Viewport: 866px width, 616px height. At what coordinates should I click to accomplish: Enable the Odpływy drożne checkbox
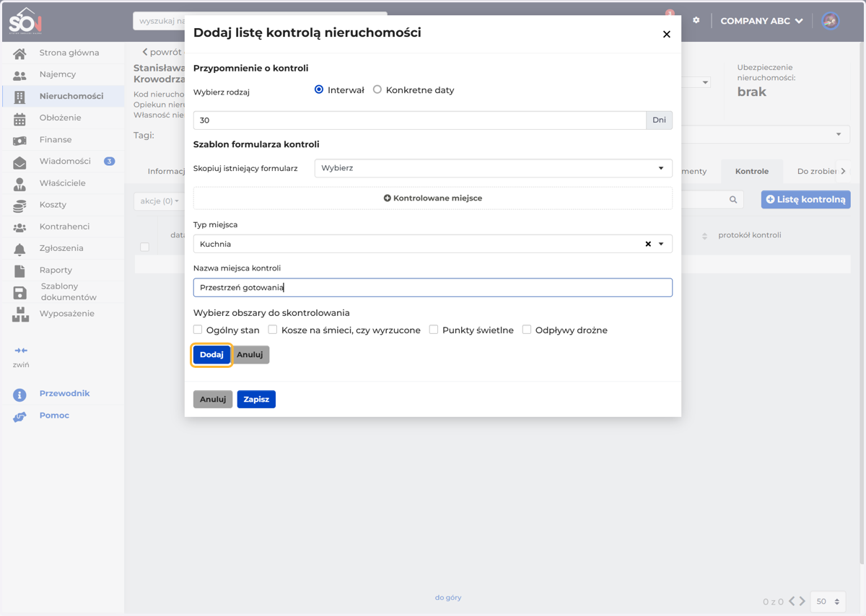pos(527,330)
